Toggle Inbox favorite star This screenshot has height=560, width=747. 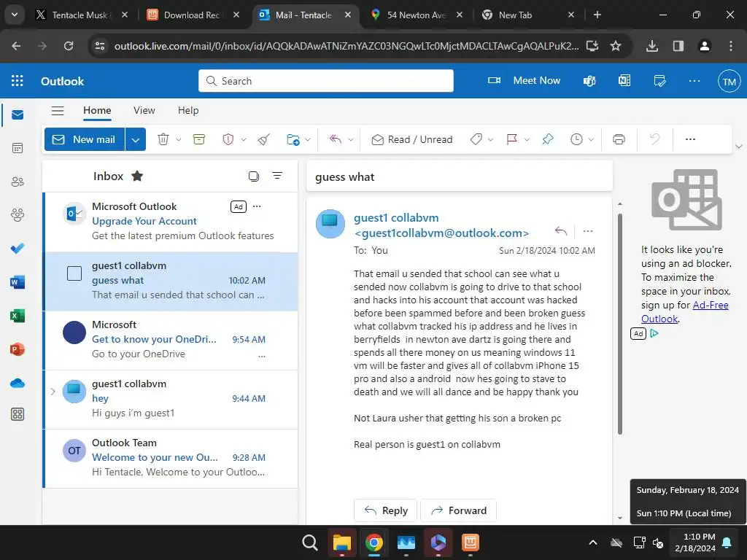coord(137,176)
